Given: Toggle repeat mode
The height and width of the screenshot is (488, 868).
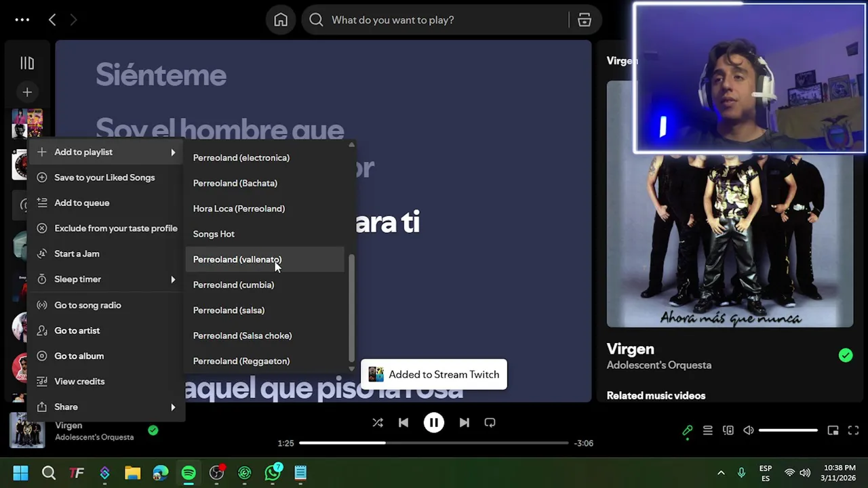Looking at the screenshot, I should [x=490, y=422].
